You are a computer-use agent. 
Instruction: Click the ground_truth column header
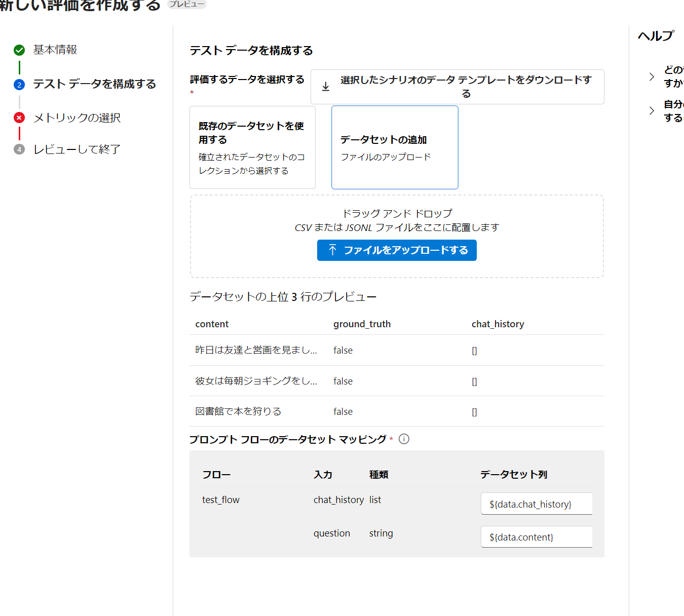pyautogui.click(x=362, y=324)
